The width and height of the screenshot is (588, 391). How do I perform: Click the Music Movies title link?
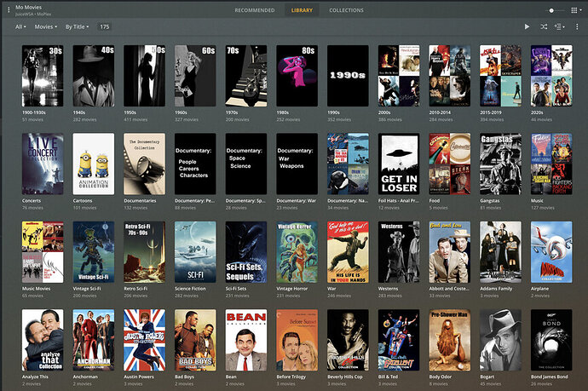(x=36, y=289)
